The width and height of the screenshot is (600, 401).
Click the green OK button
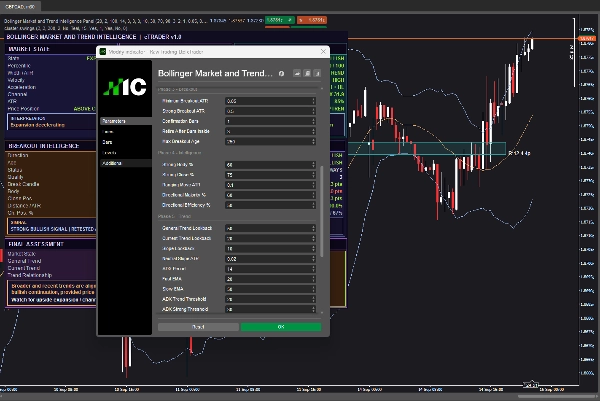point(281,327)
